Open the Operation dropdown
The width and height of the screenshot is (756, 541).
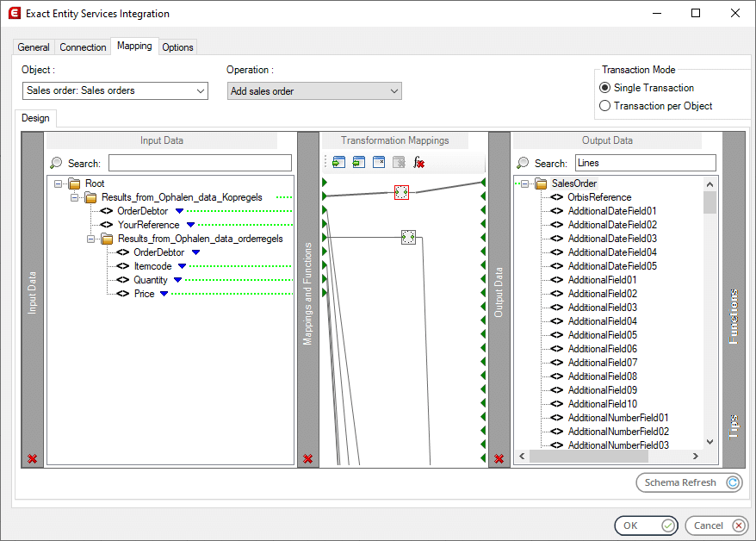coord(314,90)
